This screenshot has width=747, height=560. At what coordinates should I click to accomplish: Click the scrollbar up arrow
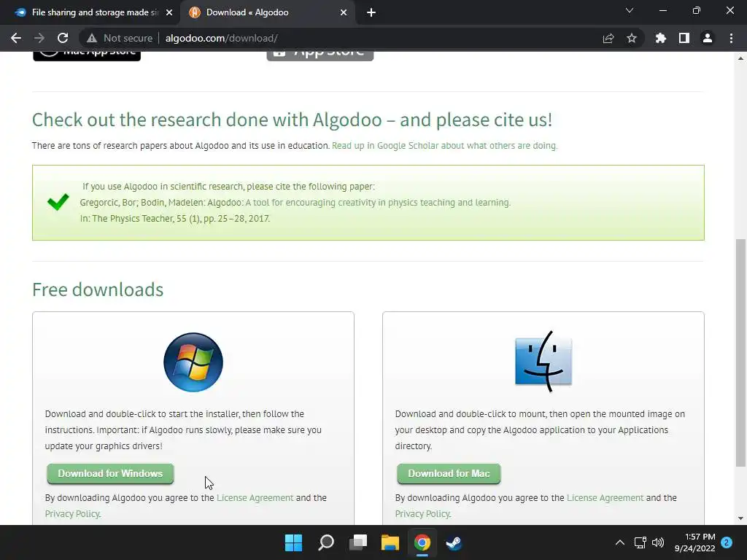[741, 58]
